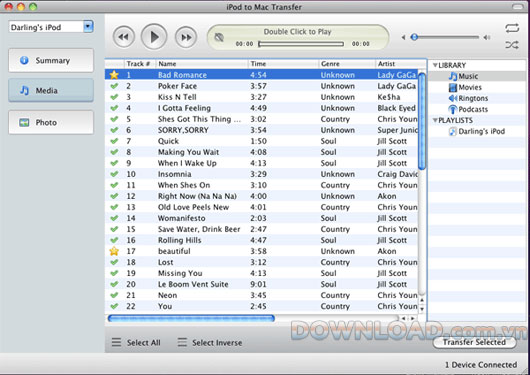Select the track Save Water, Drink Beer
The height and width of the screenshot is (375, 530).
click(261, 229)
